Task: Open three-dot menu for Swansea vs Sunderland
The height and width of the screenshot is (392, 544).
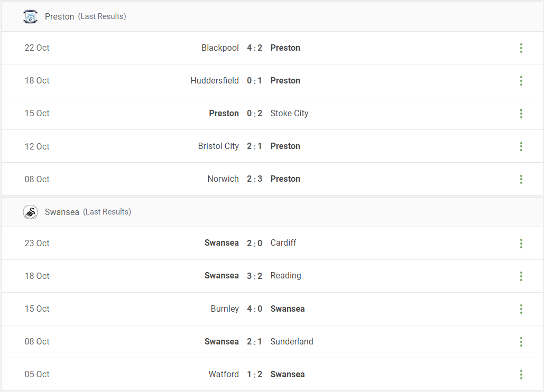Action: click(x=521, y=342)
